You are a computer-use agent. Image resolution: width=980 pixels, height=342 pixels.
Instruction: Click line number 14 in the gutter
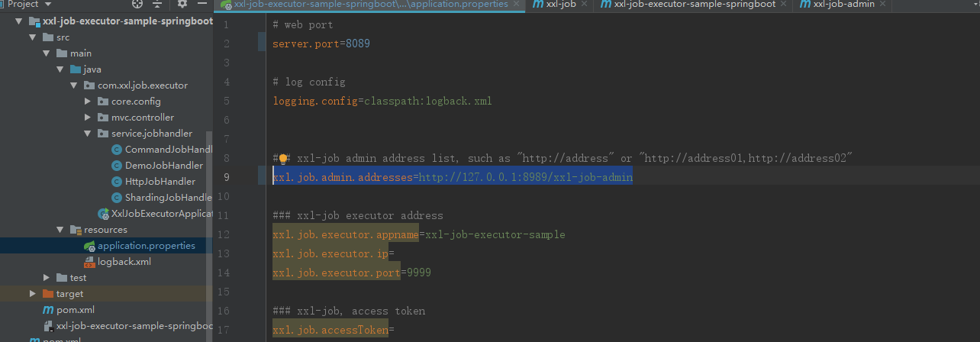click(x=224, y=273)
